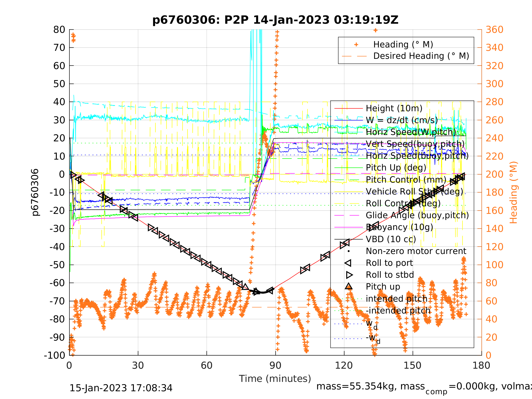
Task: Click the orange dashed Desired Heading line sample
Action: point(354,56)
